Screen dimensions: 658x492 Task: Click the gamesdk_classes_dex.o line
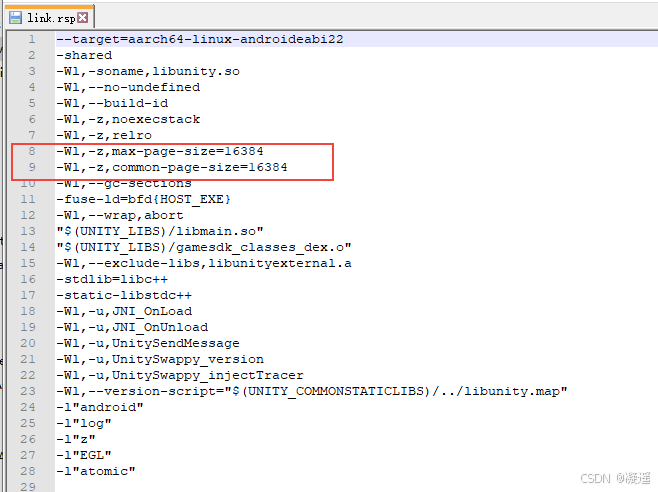click(204, 247)
